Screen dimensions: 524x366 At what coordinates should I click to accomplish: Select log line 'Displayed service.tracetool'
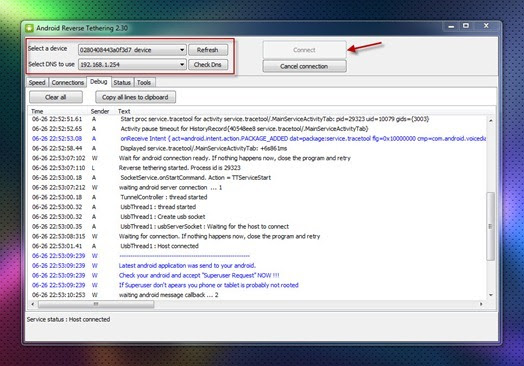click(x=257, y=148)
